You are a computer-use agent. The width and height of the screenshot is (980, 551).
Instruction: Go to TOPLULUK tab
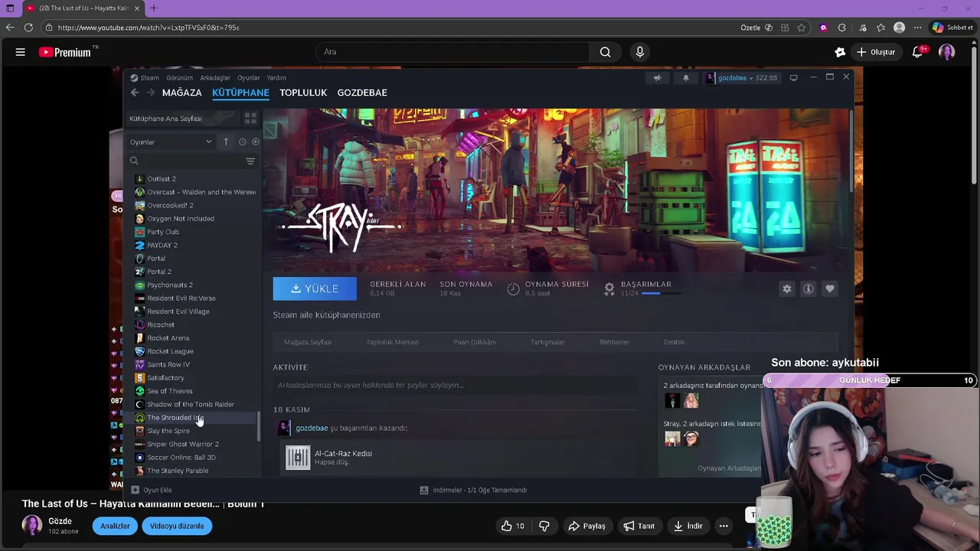coord(303,93)
